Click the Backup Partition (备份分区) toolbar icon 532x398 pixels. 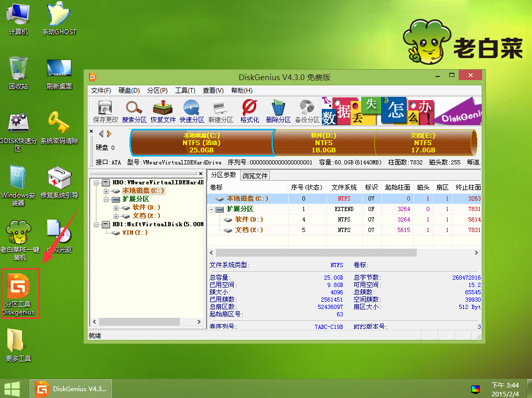pos(307,112)
